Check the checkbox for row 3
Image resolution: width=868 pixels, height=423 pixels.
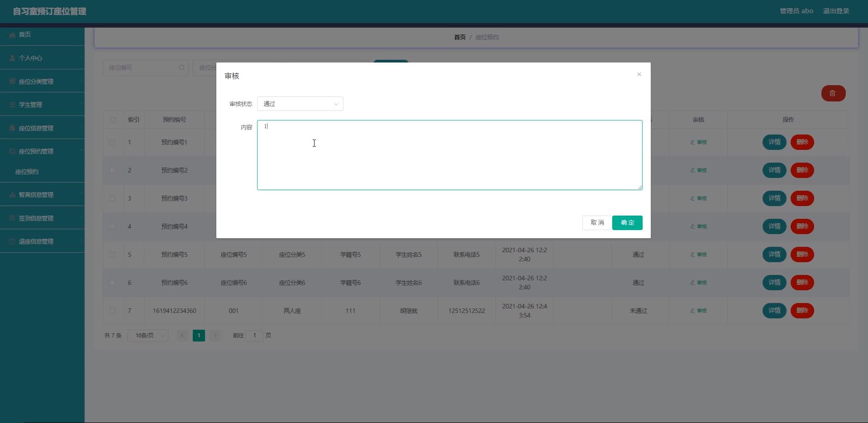pyautogui.click(x=113, y=198)
